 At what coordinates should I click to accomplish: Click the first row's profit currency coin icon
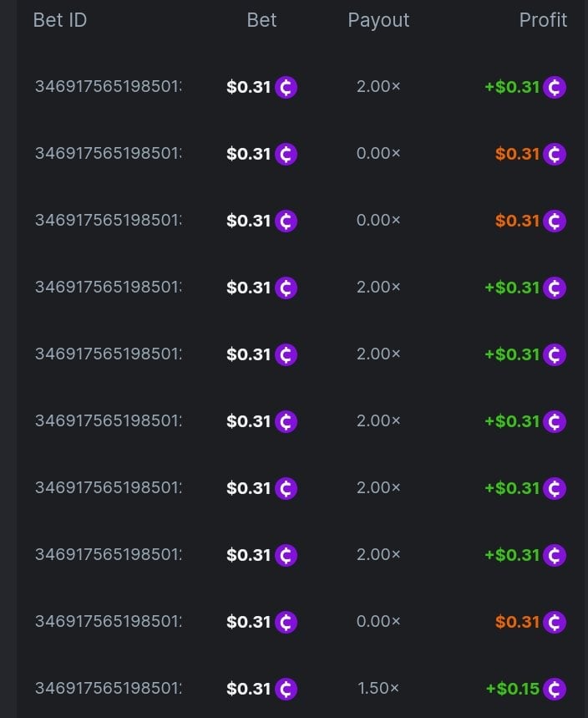(555, 87)
